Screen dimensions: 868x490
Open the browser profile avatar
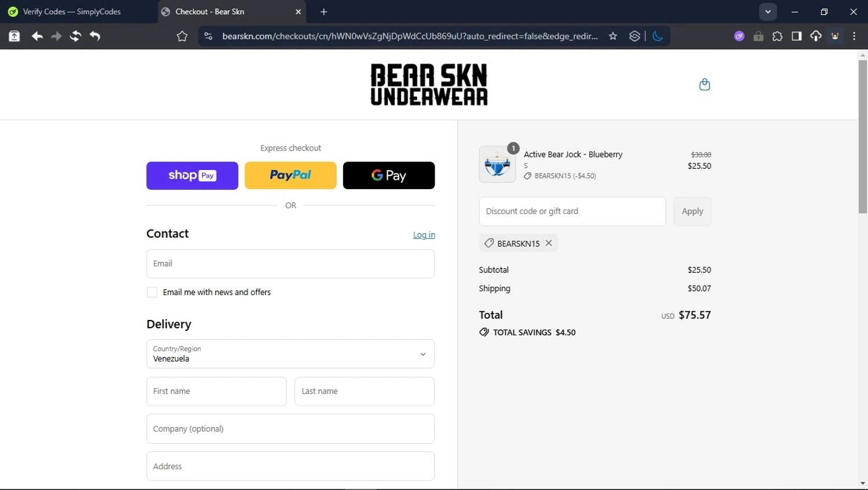click(x=835, y=36)
